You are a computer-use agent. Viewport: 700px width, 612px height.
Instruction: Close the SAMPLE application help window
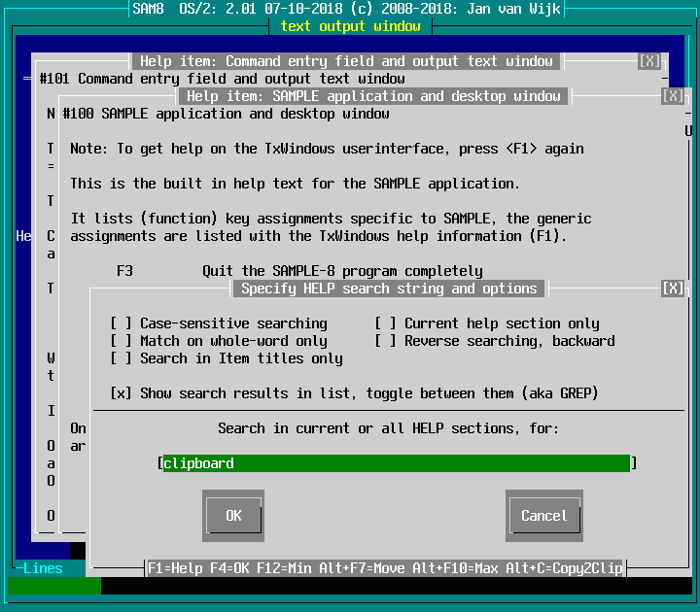click(x=673, y=96)
